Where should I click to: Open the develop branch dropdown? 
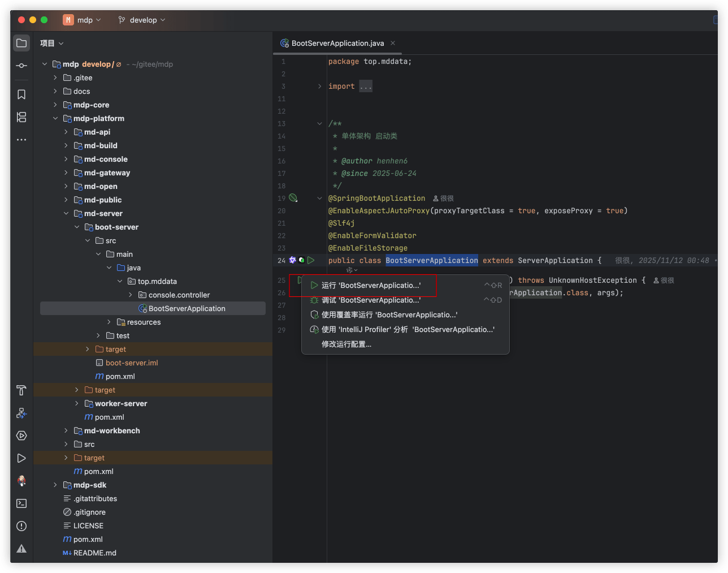click(142, 20)
